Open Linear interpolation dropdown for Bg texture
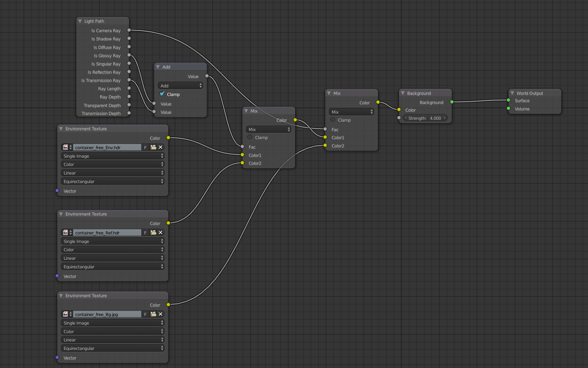The height and width of the screenshot is (368, 588). click(x=113, y=340)
